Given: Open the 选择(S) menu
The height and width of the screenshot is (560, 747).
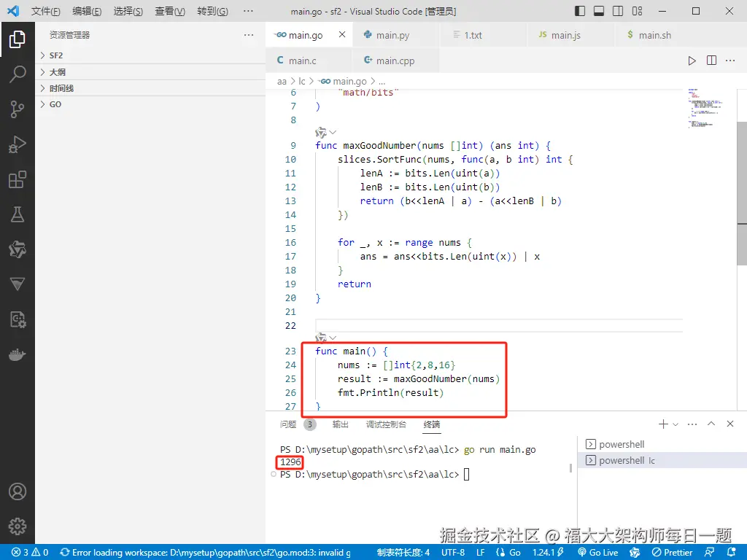Looking at the screenshot, I should [x=128, y=11].
